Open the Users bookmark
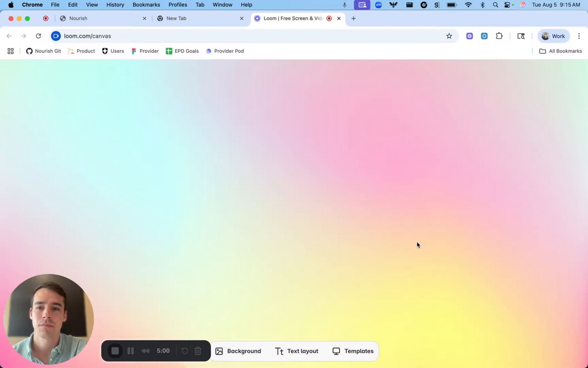The width and height of the screenshot is (588, 368). [x=113, y=51]
